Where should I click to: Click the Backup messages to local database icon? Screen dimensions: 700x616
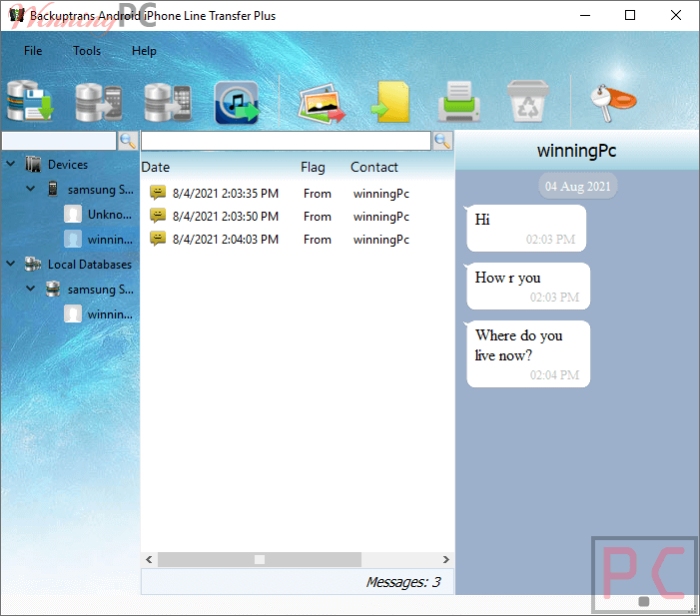click(30, 101)
